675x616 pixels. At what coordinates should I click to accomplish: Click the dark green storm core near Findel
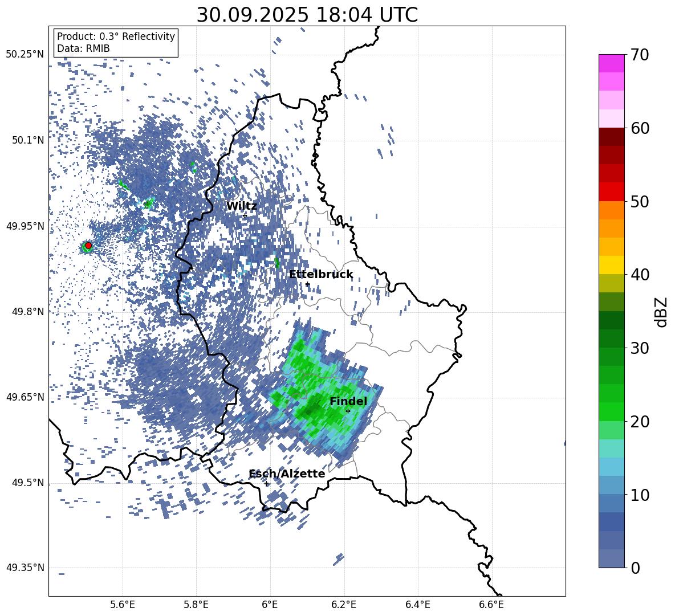pos(310,410)
